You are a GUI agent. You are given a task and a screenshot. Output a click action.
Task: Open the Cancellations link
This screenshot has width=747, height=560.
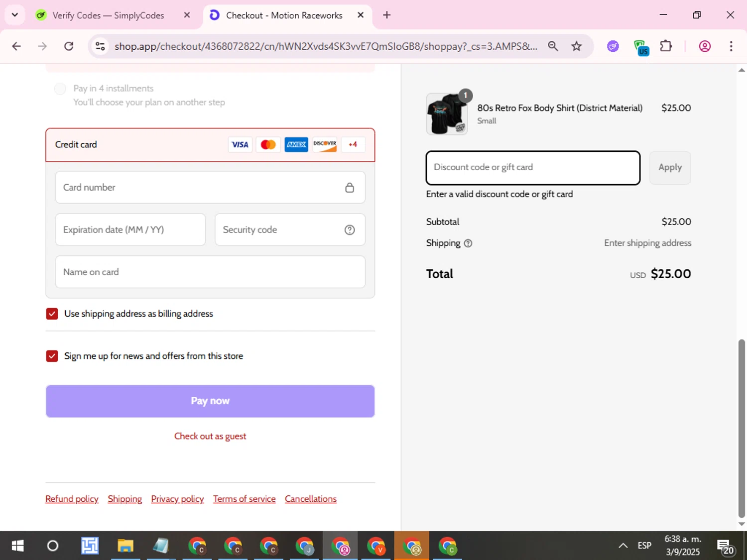(x=311, y=499)
